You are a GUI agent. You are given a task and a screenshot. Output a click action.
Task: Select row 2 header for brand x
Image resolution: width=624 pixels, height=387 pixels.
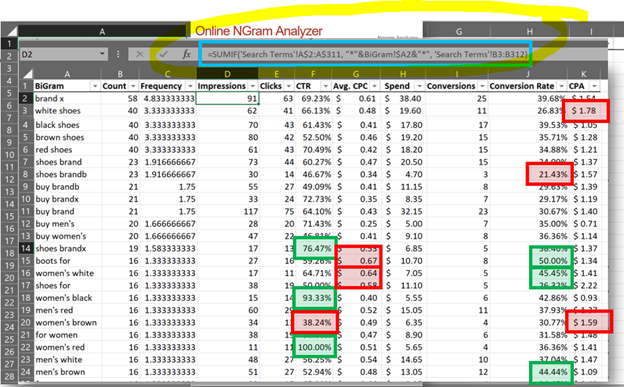point(25,98)
